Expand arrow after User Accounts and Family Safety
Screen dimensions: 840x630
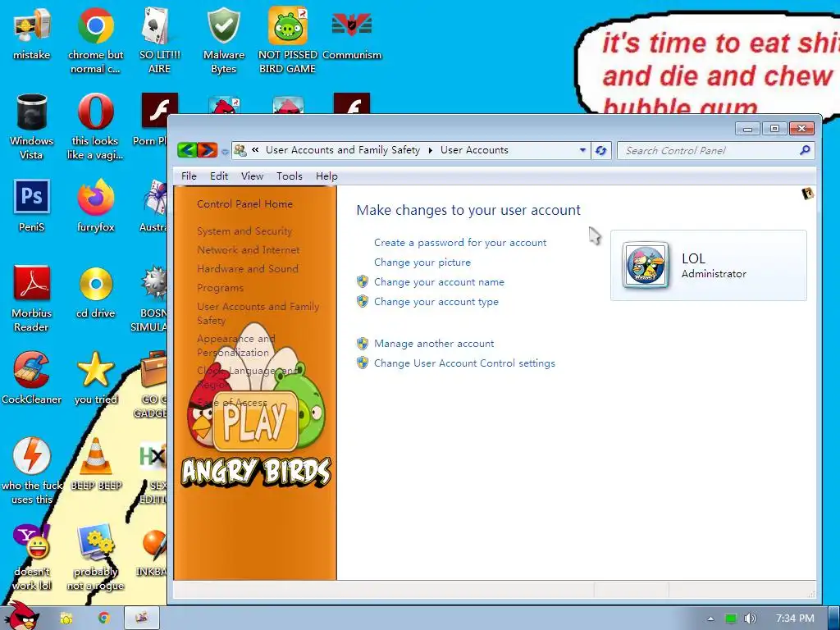point(430,151)
